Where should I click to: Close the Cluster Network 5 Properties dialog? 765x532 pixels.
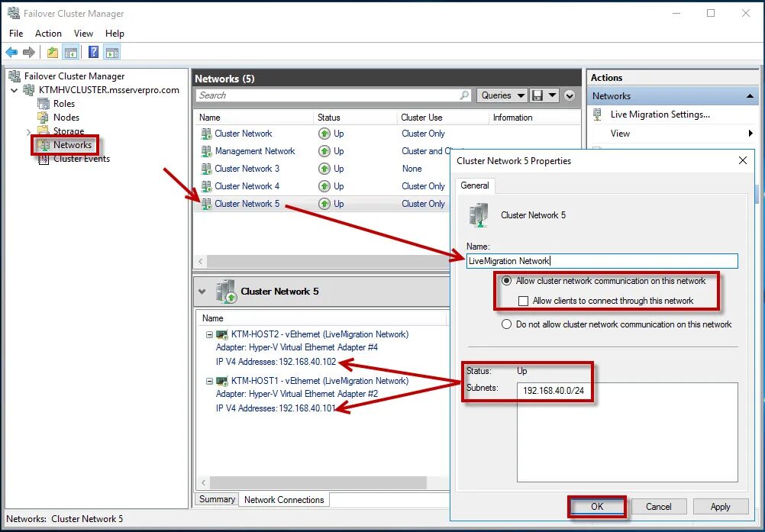743,160
